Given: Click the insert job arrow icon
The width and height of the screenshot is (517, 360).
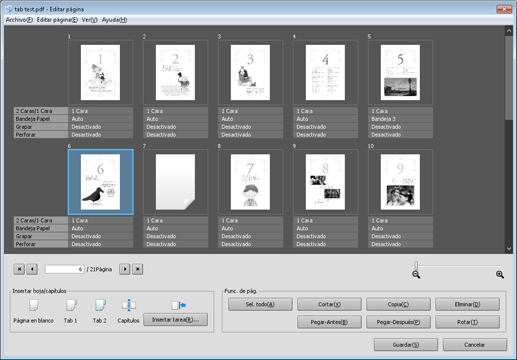Looking at the screenshot, I should pos(179,305).
